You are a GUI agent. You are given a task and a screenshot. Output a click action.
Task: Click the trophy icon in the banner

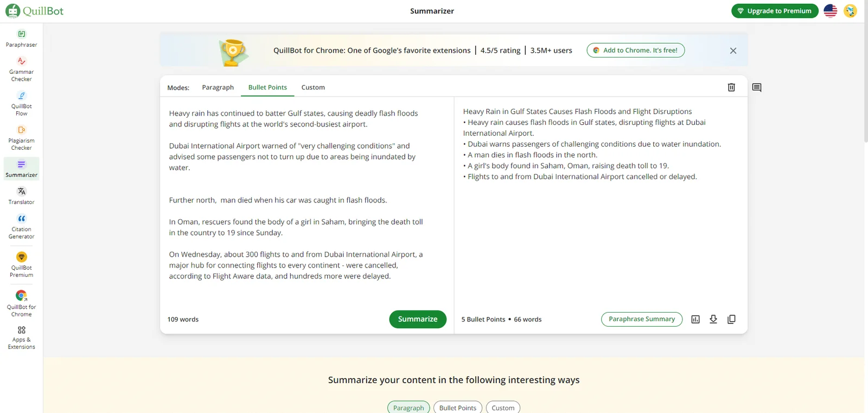click(x=233, y=52)
